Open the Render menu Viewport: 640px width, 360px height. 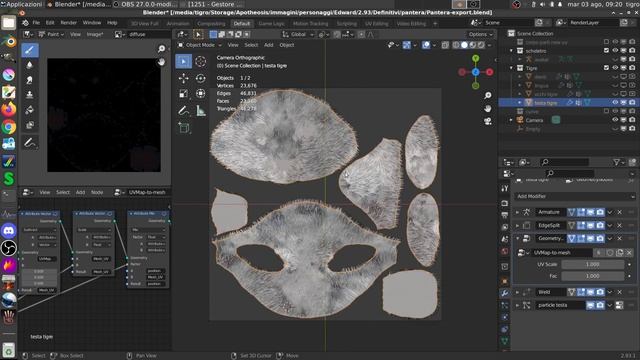[x=69, y=23]
